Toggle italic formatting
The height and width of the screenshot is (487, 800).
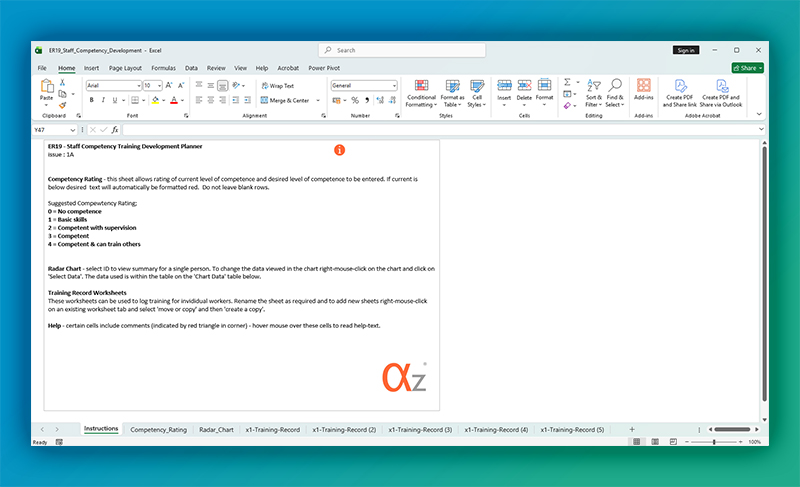point(102,100)
